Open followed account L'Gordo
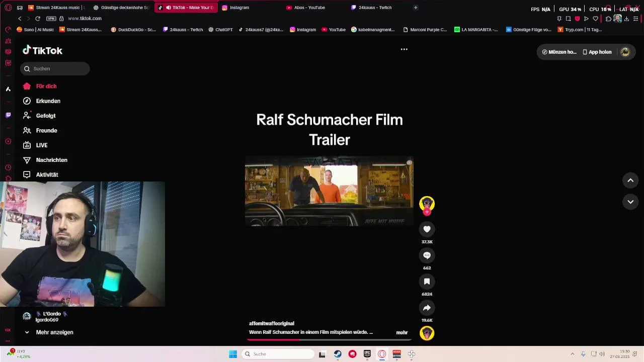Image resolution: width=644 pixels, height=362 pixels. tap(45, 317)
